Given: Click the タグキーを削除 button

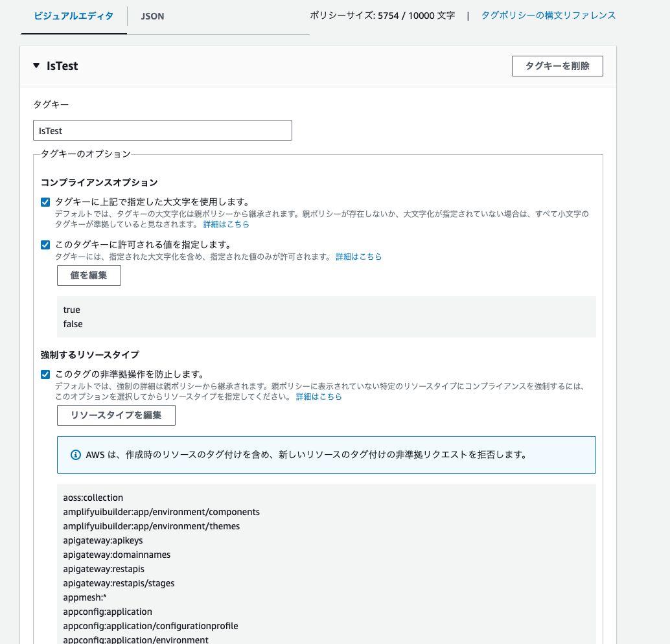Looking at the screenshot, I should pyautogui.click(x=557, y=65).
